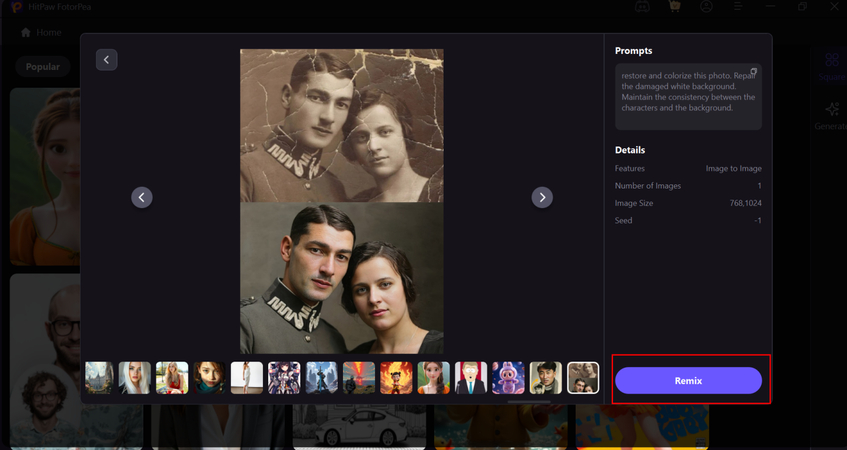
Task: Open the hamburger menu in the title bar
Action: (738, 7)
